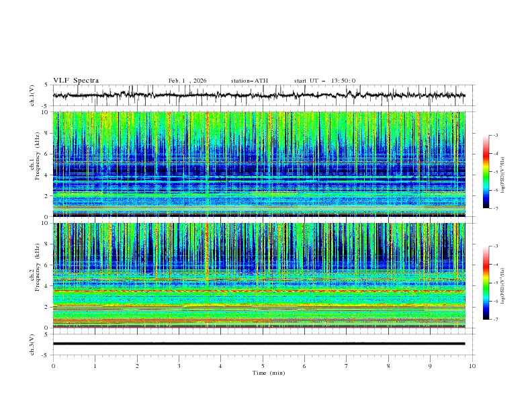
Task: Click time axis tick label "10"
Action: (x=472, y=366)
